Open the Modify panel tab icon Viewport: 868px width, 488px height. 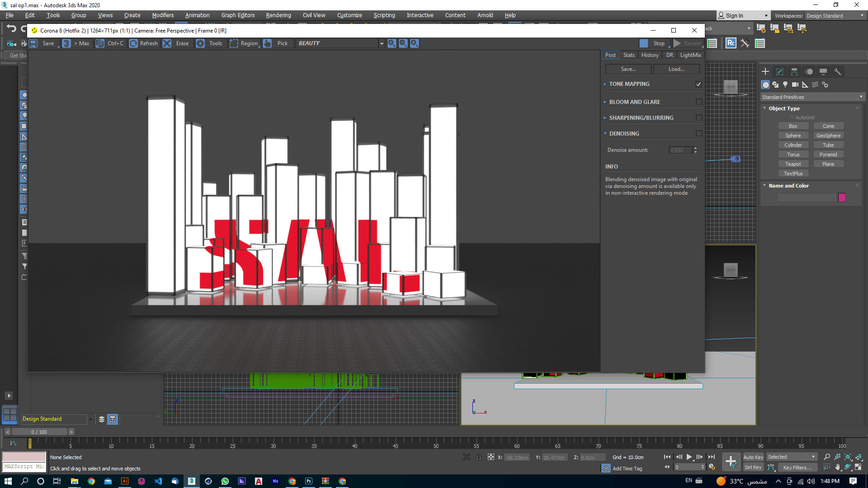(x=780, y=72)
